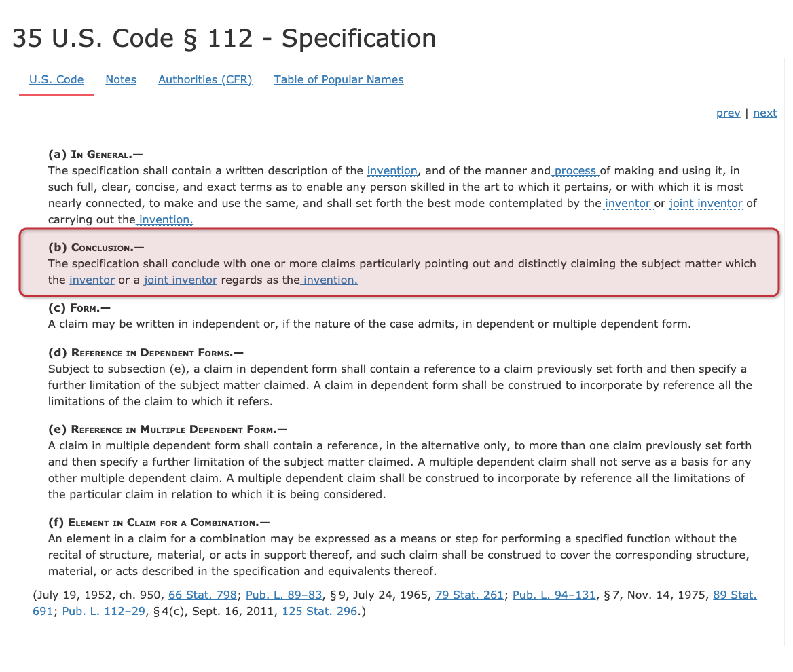
Task: Open the inventor link inside highlighted subsection (b)
Action: pos(92,280)
